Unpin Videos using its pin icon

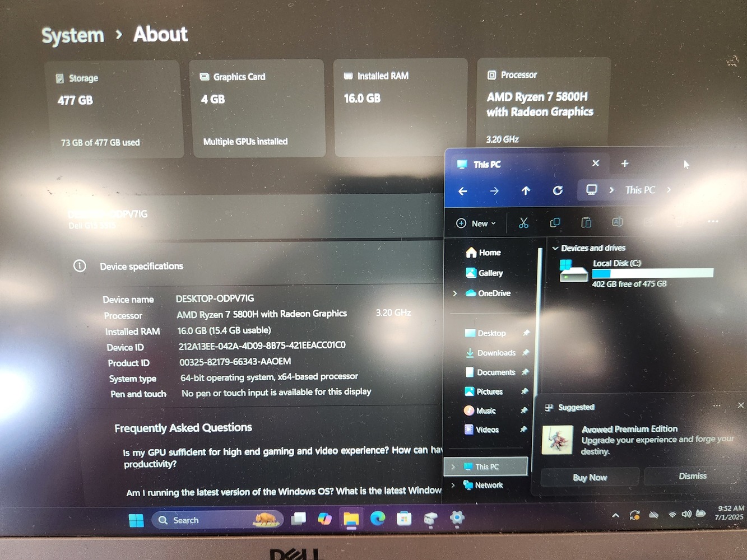tap(523, 429)
